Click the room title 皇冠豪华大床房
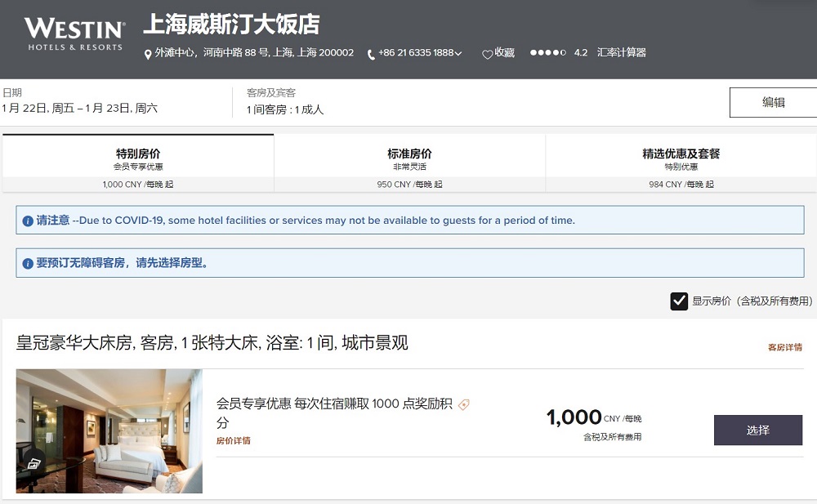 (x=212, y=343)
